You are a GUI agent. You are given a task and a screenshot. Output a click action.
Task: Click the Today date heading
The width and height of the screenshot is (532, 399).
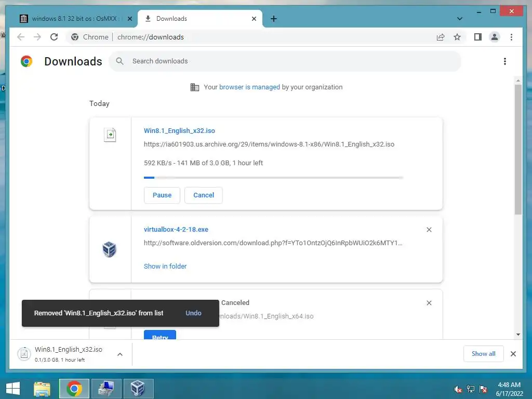[99, 103]
